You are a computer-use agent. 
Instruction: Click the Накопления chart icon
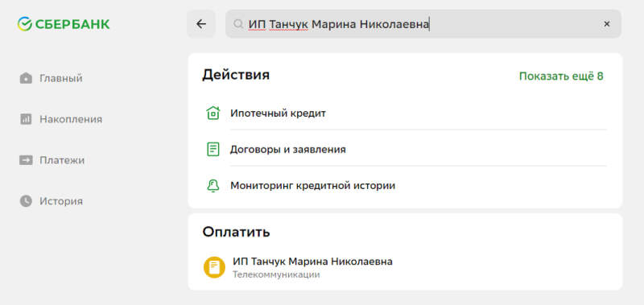point(26,119)
